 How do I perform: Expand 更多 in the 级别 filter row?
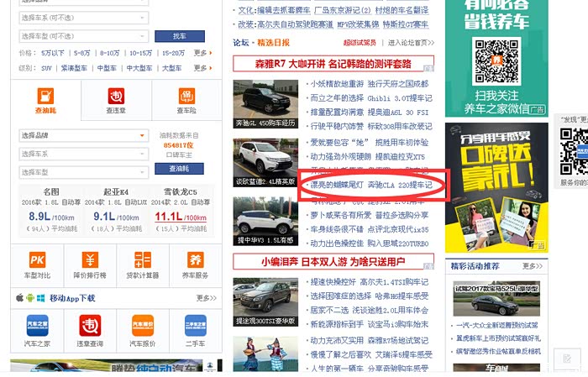click(x=203, y=68)
